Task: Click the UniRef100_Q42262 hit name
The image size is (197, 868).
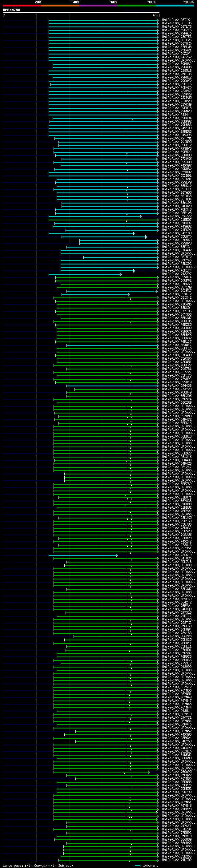Action: (x=176, y=57)
